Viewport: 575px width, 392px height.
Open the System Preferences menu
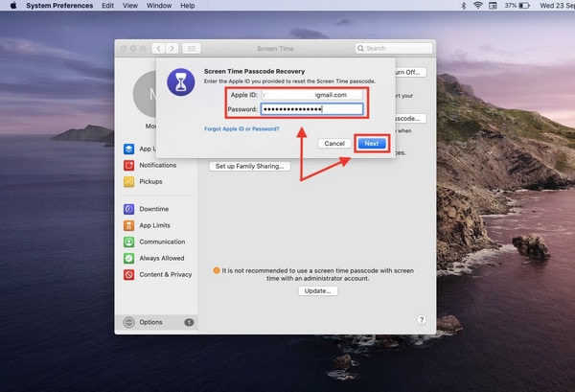59,6
